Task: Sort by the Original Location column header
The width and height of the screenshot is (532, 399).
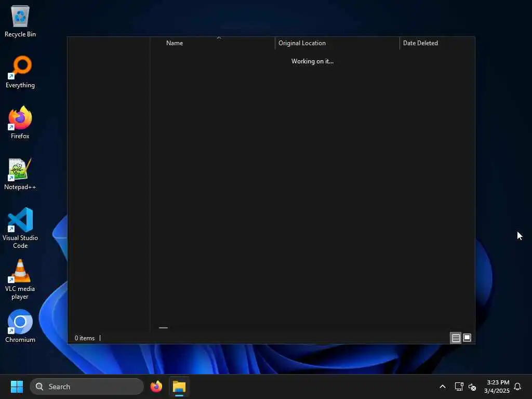Action: click(337, 43)
